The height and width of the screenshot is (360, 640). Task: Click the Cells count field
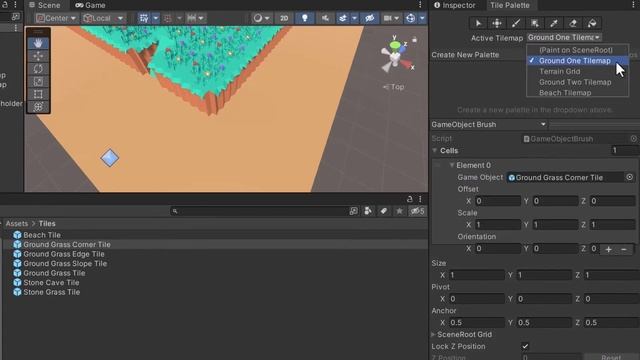point(624,151)
